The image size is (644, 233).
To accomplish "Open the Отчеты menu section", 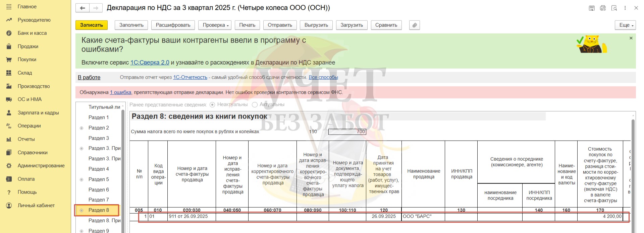I will [x=26, y=139].
